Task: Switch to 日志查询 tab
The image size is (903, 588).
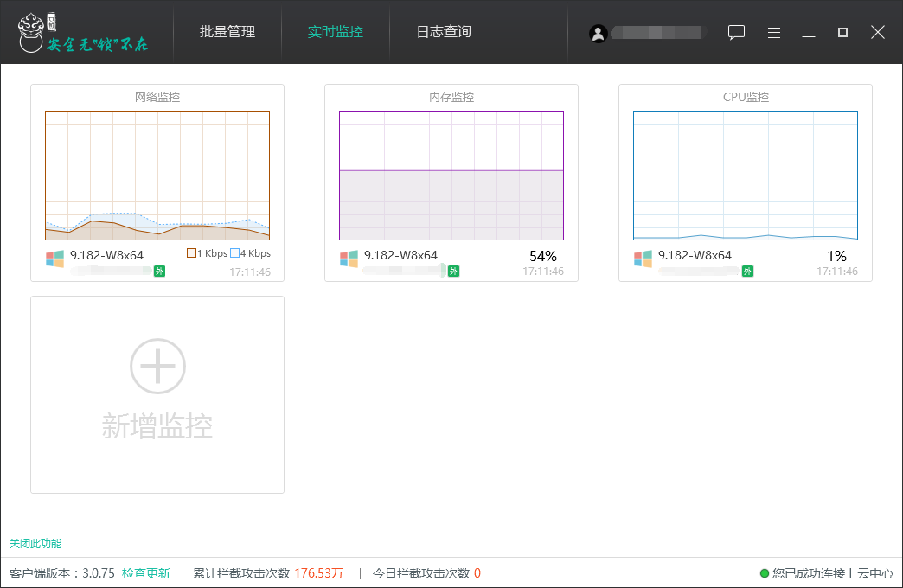Action: (x=444, y=32)
